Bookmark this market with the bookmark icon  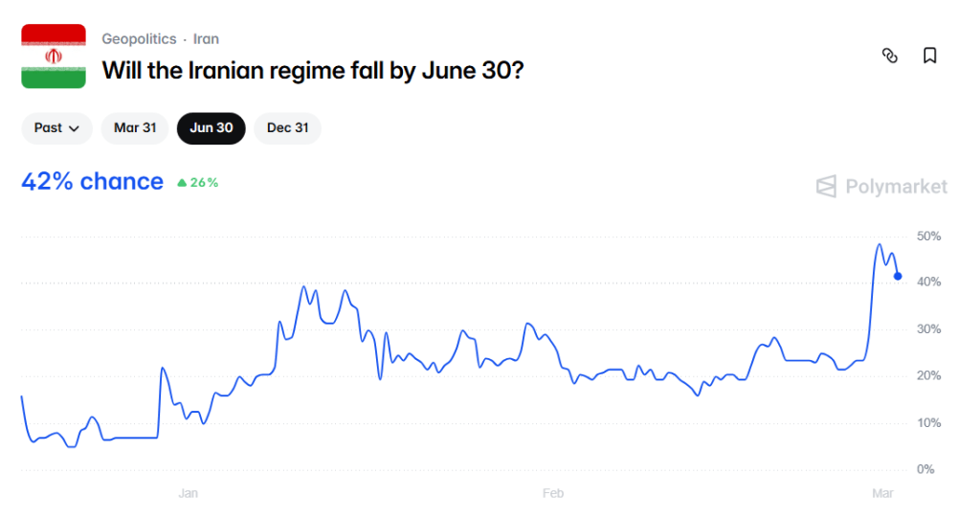(929, 56)
